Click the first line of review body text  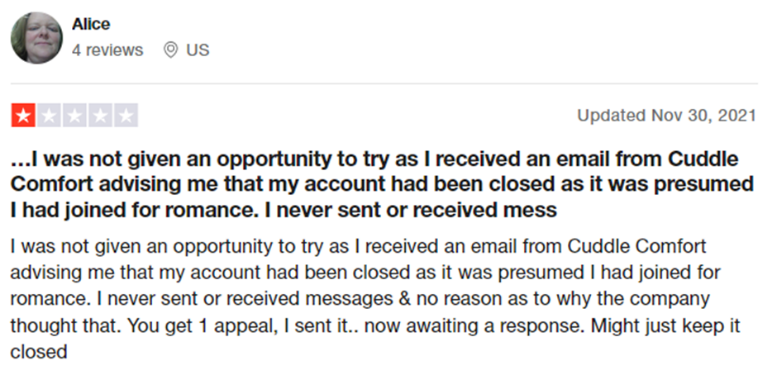(x=358, y=246)
